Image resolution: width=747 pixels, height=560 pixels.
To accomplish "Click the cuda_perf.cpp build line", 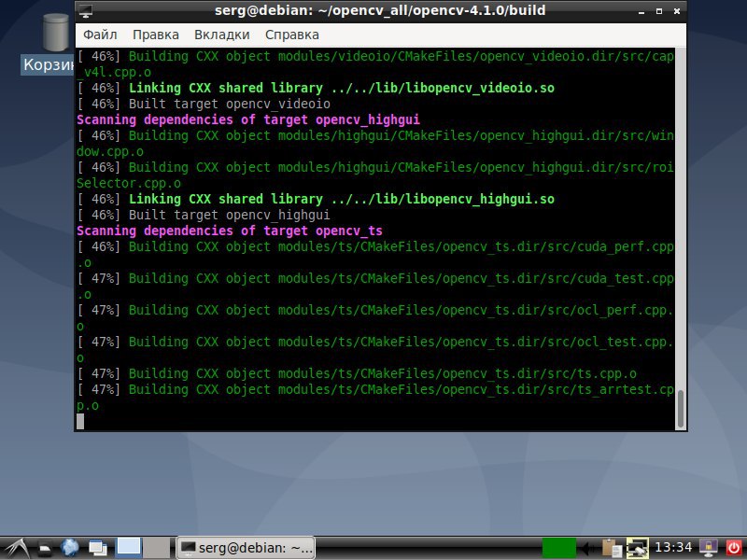I will pos(375,255).
